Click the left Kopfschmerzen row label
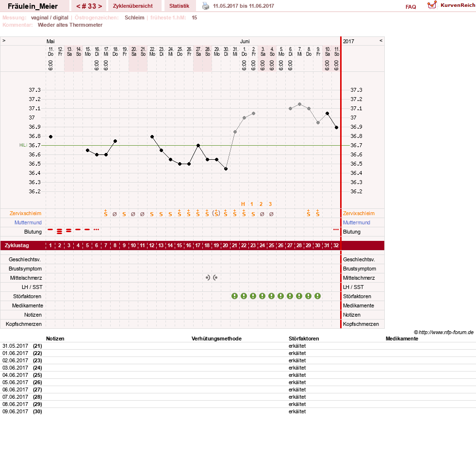 pyautogui.click(x=24, y=324)
